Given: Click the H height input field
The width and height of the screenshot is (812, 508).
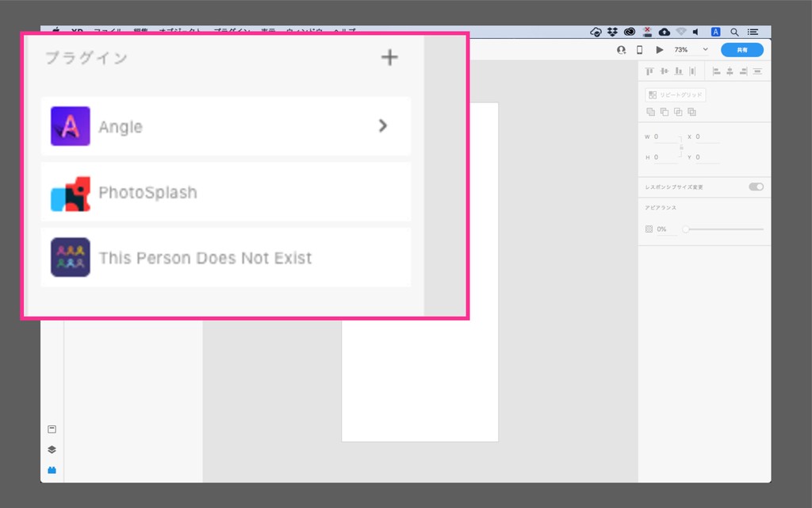Looking at the screenshot, I should click(665, 157).
